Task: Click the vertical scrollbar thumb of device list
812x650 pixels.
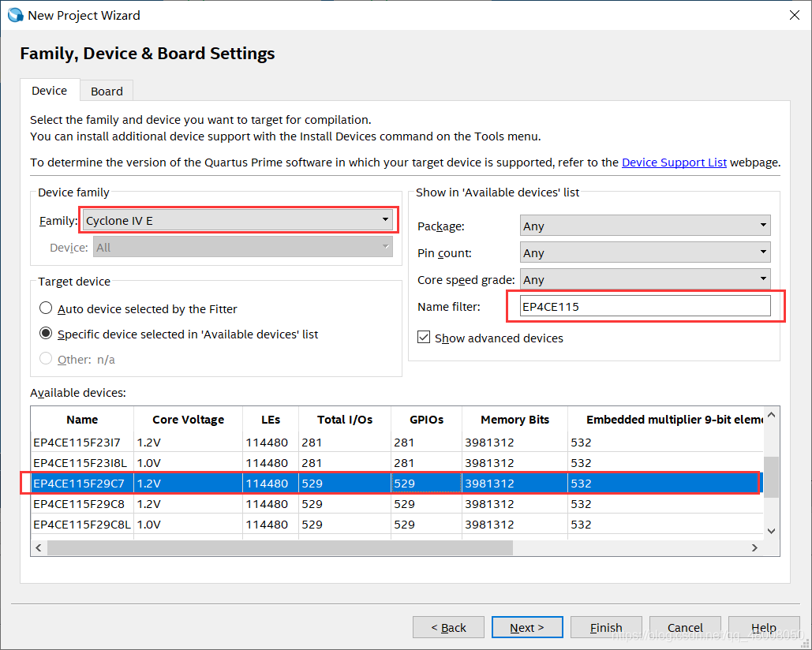Action: tap(771, 476)
